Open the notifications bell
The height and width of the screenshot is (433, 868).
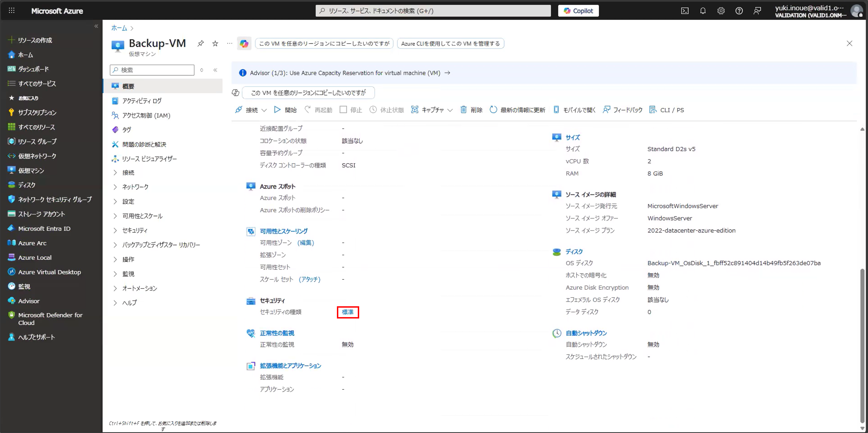[703, 11]
